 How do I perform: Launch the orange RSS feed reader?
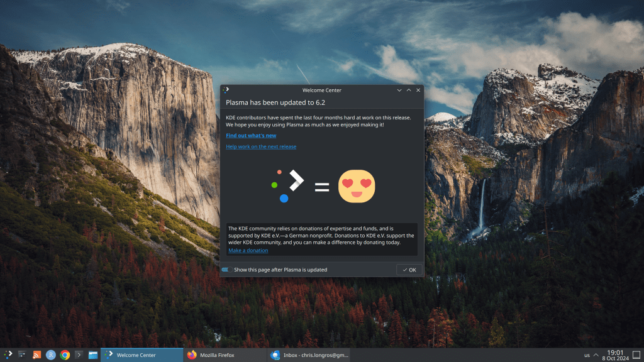click(x=36, y=355)
